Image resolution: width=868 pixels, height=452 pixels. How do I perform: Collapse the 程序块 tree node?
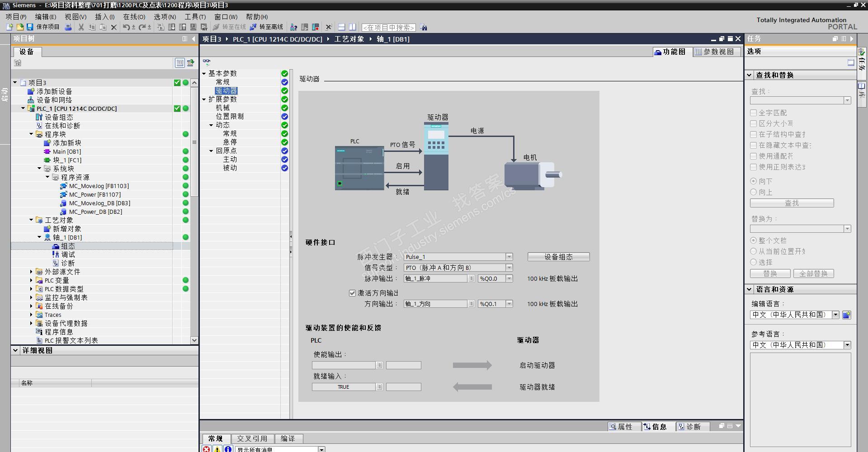point(31,134)
